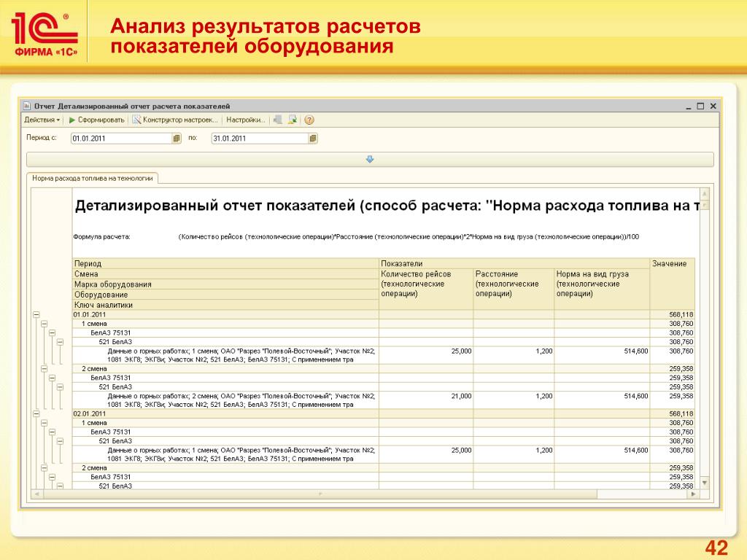This screenshot has width=747, height=560.
Task: Click the Расстояние column header
Action: [x=514, y=289]
